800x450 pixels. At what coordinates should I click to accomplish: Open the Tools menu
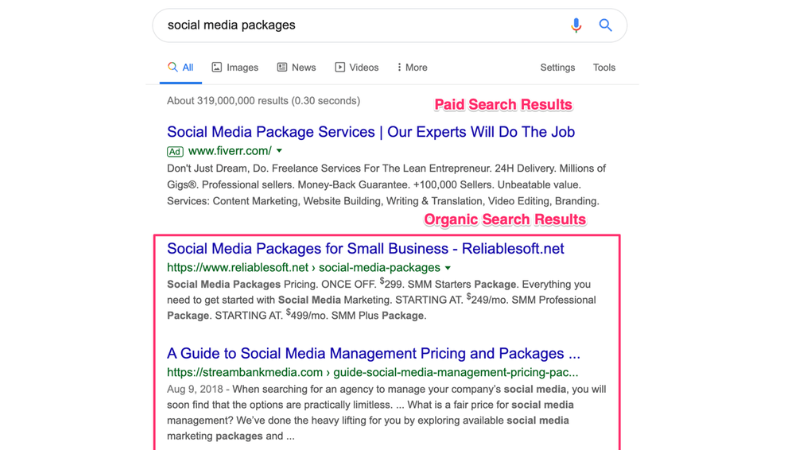tap(604, 68)
